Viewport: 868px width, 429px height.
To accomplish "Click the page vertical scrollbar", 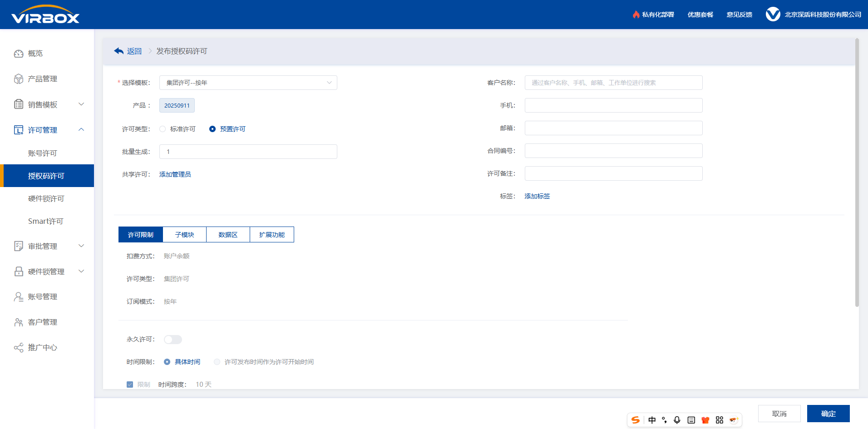I will pyautogui.click(x=857, y=173).
